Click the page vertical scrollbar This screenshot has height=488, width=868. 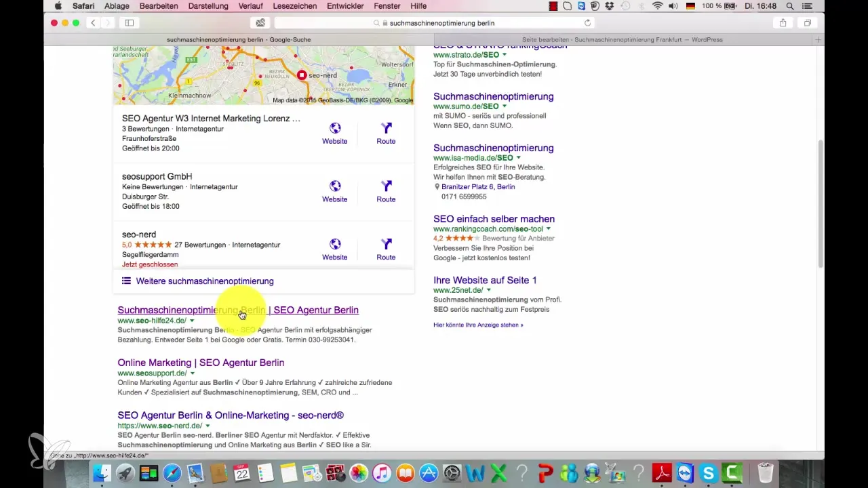821,203
